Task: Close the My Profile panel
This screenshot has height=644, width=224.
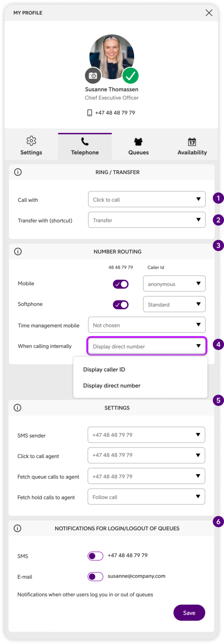Action: coord(209,13)
